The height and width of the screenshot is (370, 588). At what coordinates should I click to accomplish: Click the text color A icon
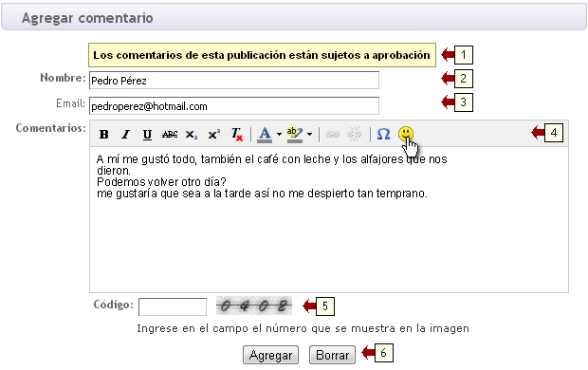click(265, 134)
